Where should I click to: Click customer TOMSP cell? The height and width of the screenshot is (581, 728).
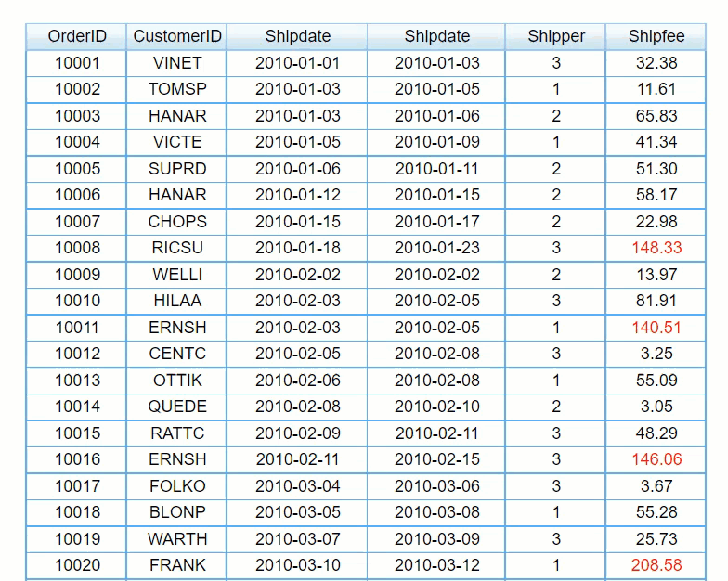pyautogui.click(x=177, y=89)
